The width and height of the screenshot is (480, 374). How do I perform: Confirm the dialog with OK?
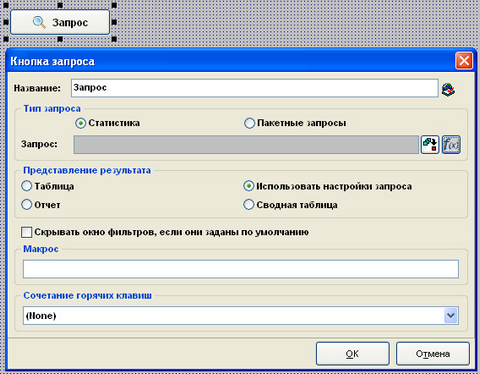point(353,354)
